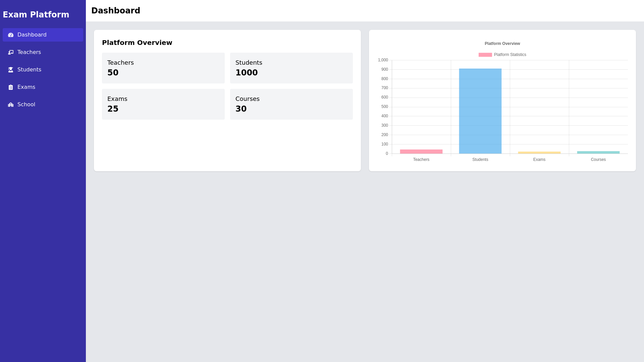Open the Teachers section from the sidebar

click(x=29, y=52)
